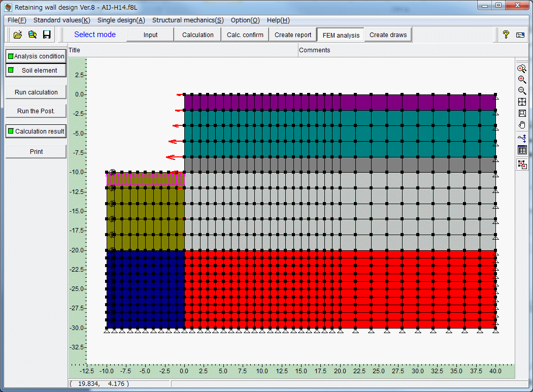Click the purple top soil layer
The width and height of the screenshot is (533, 392).
pyautogui.click(x=340, y=102)
